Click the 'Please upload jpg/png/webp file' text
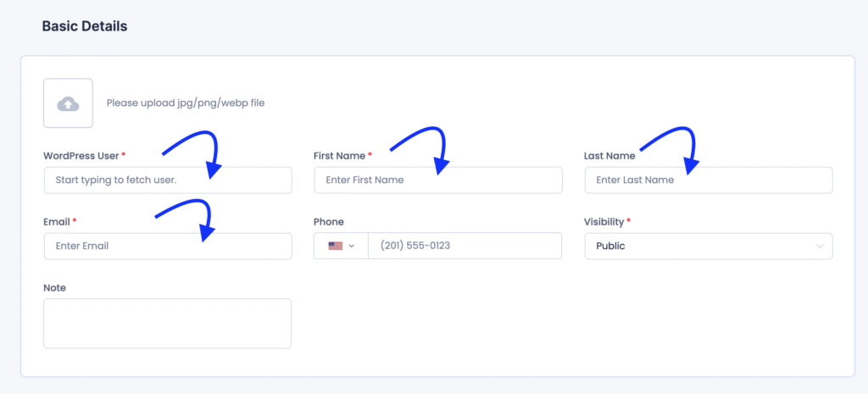The width and height of the screenshot is (868, 394). coord(186,103)
